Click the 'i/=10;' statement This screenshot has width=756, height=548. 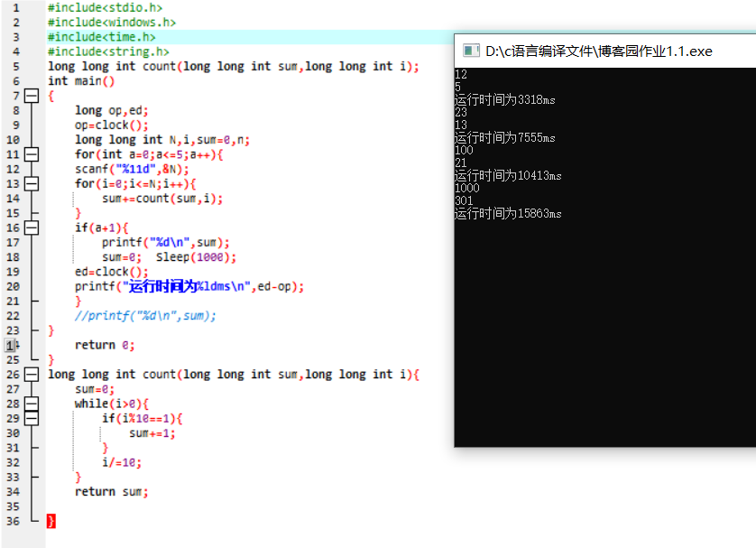(x=122, y=462)
